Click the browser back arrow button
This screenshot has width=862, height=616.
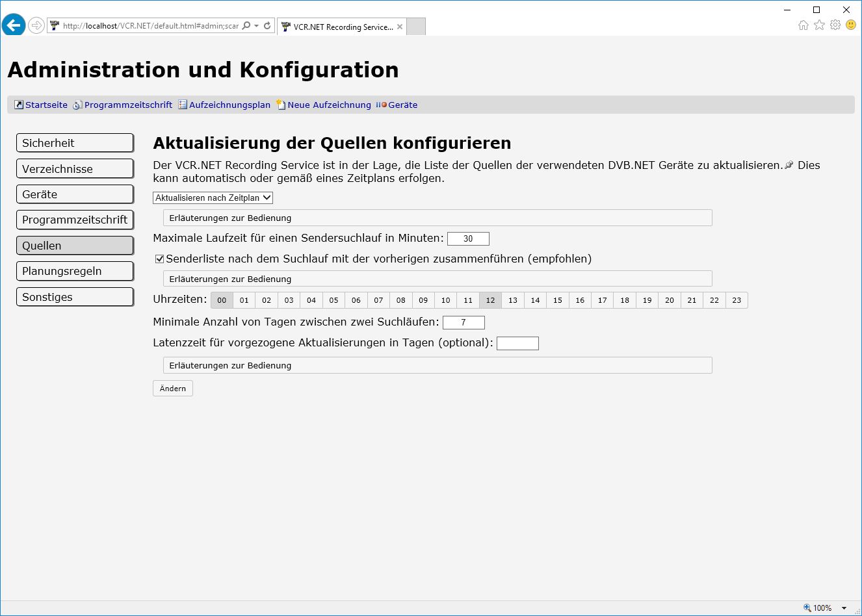pyautogui.click(x=14, y=25)
